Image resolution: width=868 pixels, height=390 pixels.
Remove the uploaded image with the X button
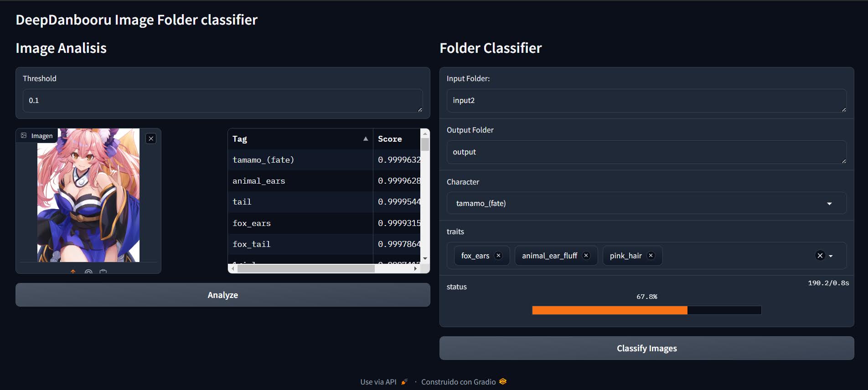151,139
